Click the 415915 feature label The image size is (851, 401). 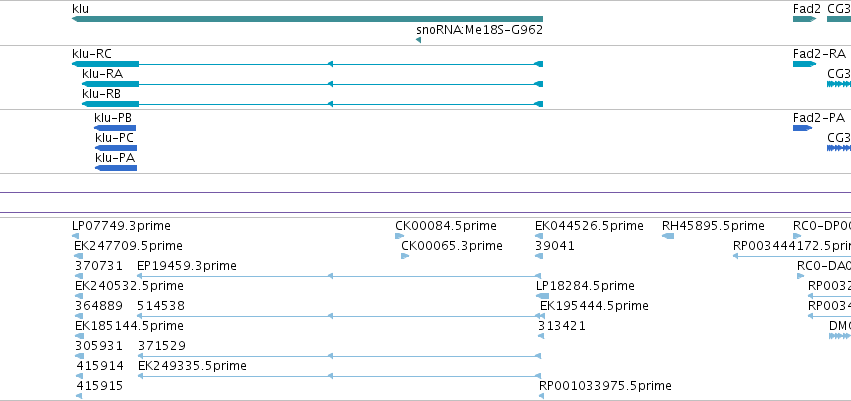click(x=99, y=386)
